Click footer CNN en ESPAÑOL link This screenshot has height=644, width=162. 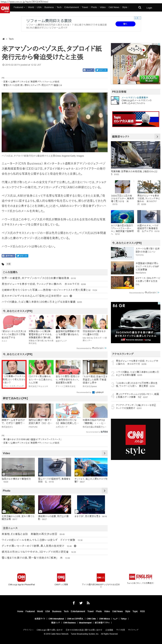pyautogui.click(x=75, y=618)
